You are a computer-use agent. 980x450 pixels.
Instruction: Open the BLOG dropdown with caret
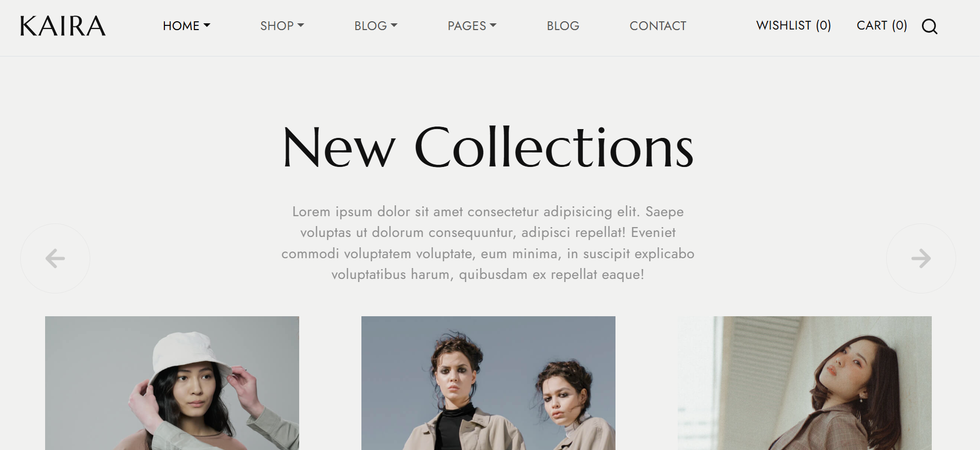376,26
